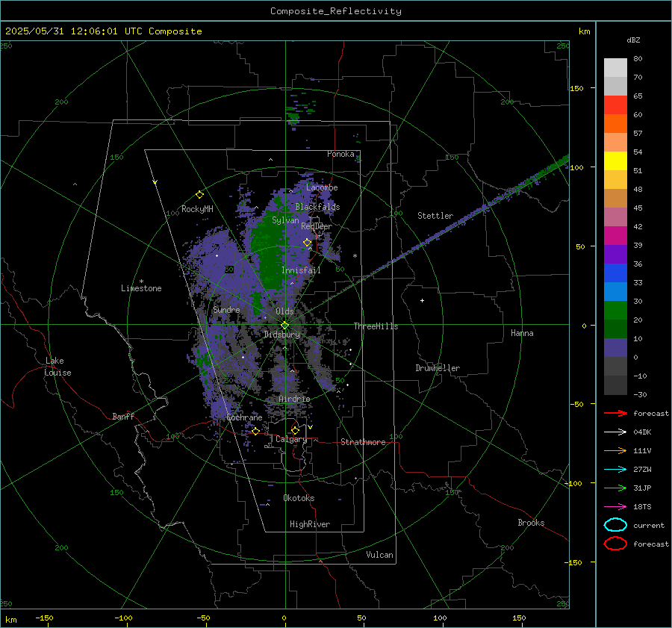Screen dimensions: 672x628
Task: Click the Composite_Reflectivity title
Action: 335,11
